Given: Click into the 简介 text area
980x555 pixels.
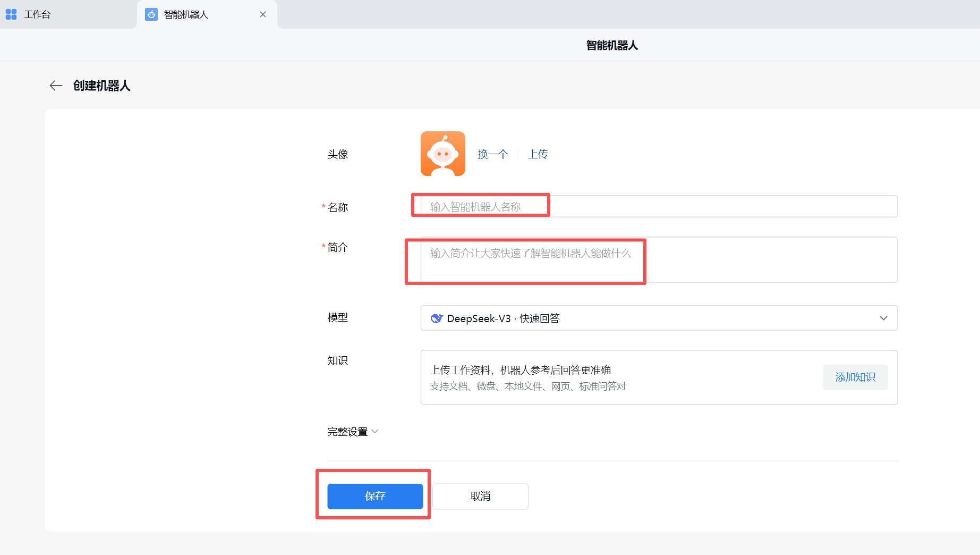Looking at the screenshot, I should (x=659, y=259).
